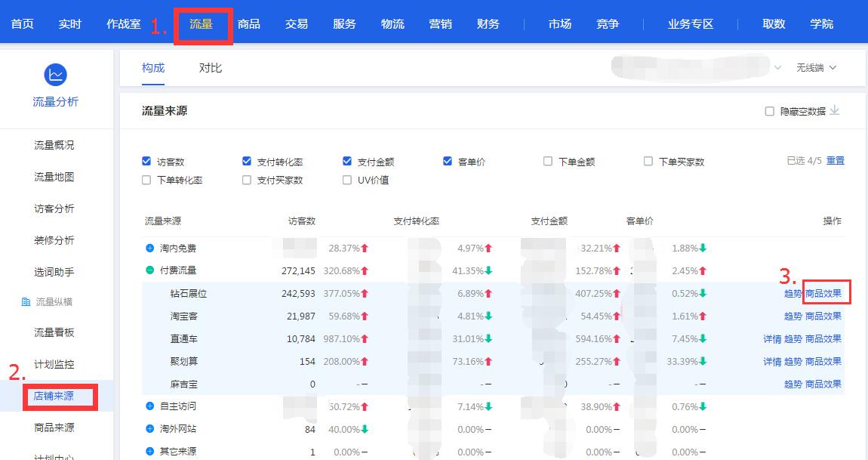Enable the 下单金额 checkbox
Image resolution: width=868 pixels, height=460 pixels.
[x=548, y=161]
